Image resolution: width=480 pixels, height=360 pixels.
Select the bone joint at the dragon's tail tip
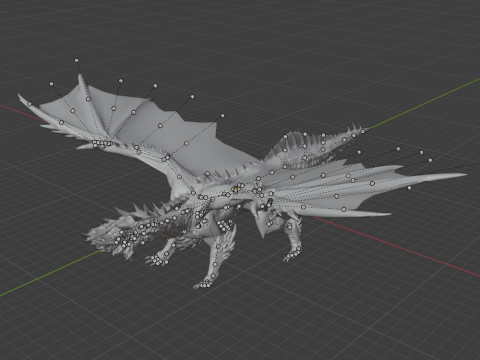click(x=363, y=132)
